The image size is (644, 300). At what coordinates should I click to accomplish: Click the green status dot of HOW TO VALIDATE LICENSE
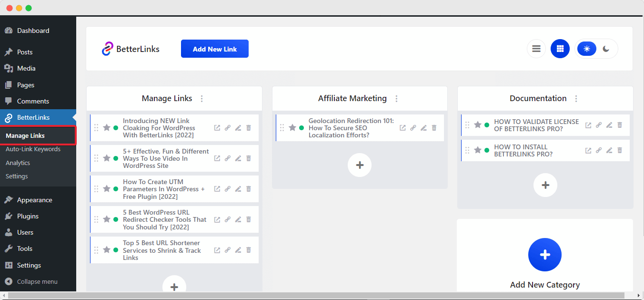click(x=487, y=125)
